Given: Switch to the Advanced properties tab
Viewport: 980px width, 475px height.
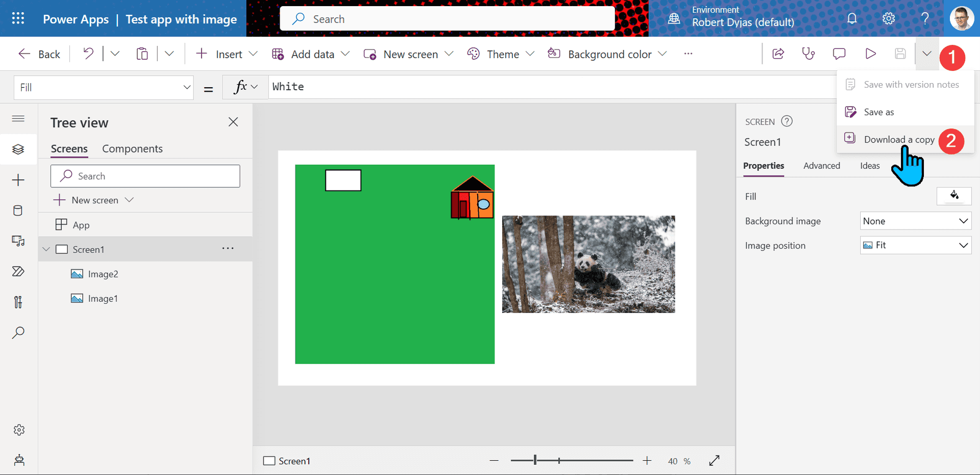Looking at the screenshot, I should coord(822,166).
